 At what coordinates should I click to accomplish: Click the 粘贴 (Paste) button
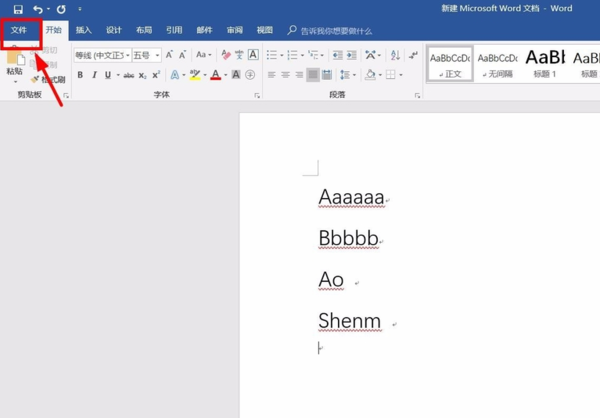click(x=15, y=63)
